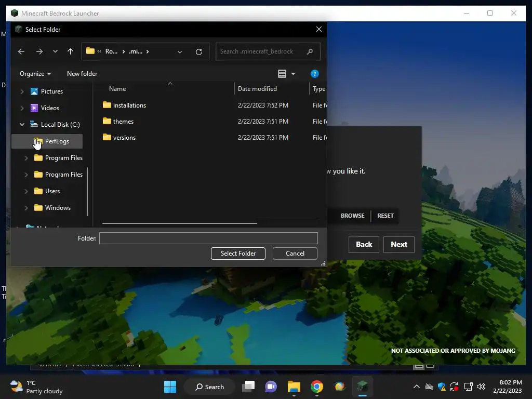Screen dimensions: 532x399
Task: Open the Chat taskbar icon
Action: pyautogui.click(x=271, y=387)
